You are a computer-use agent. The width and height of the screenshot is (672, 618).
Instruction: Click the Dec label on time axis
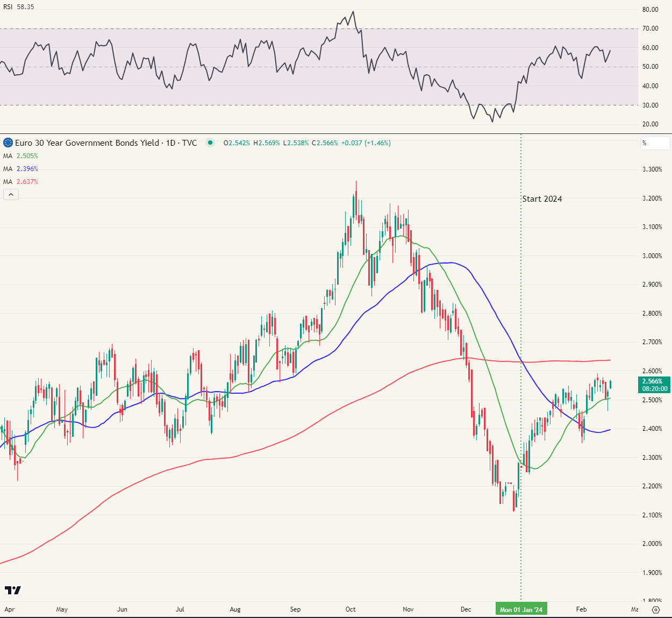click(466, 609)
